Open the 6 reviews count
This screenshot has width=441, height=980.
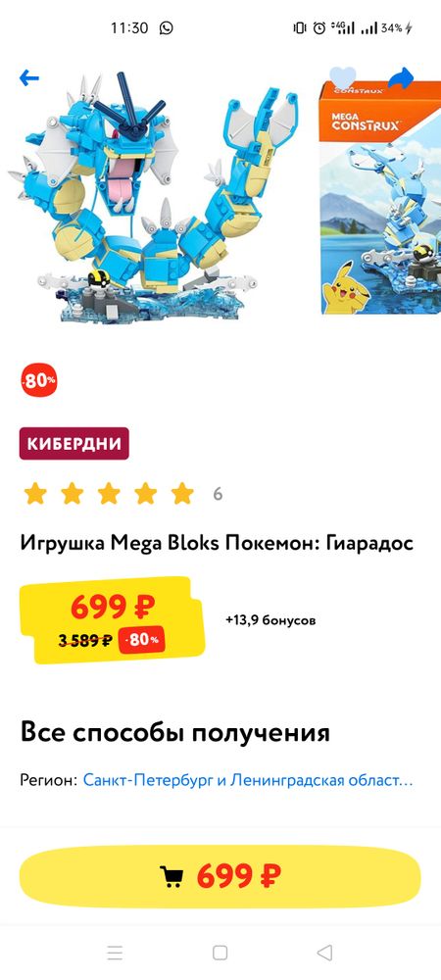(x=218, y=494)
